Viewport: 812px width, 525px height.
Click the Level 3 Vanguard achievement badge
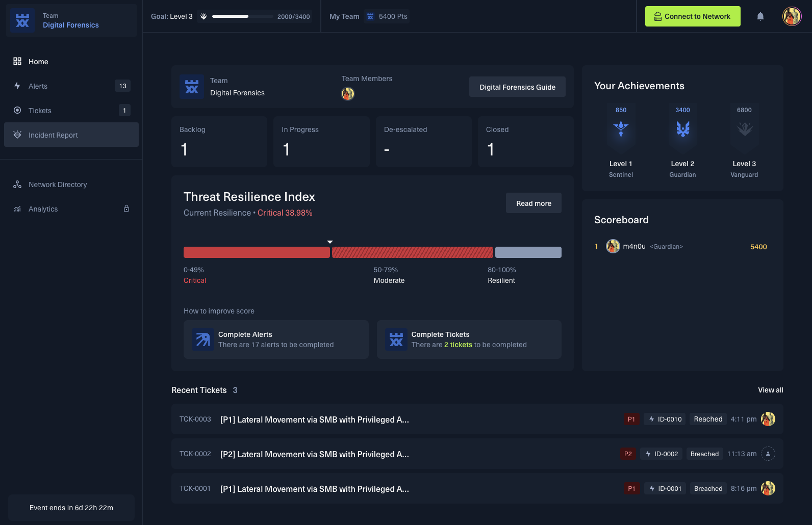744,129
